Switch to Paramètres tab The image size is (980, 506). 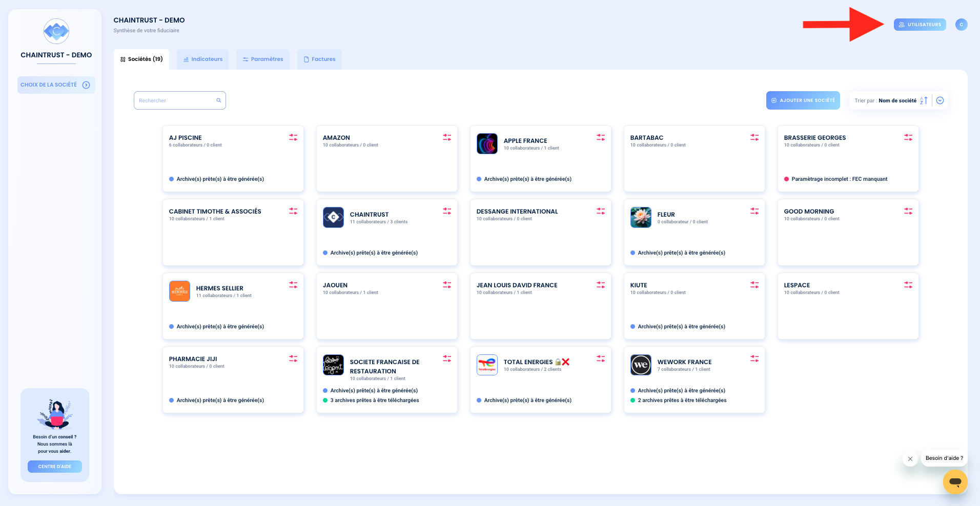pos(263,59)
